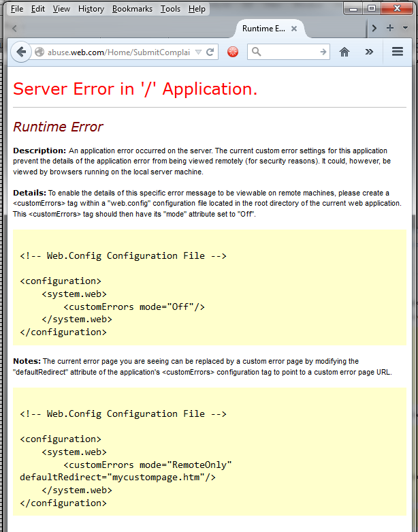Image resolution: width=418 pixels, height=532 pixels.
Task: Click the "Details:" label
Action: click(x=29, y=193)
